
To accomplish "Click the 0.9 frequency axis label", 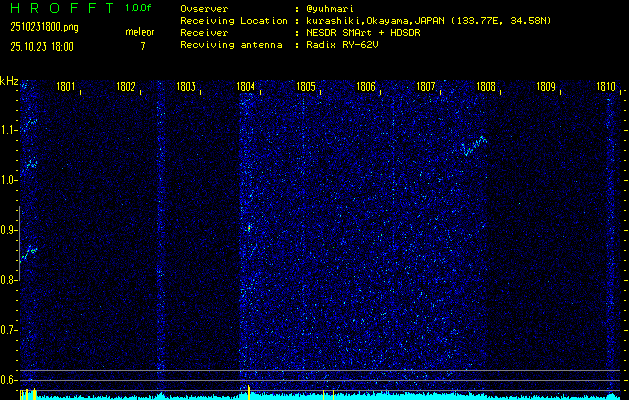I will coord(8,230).
